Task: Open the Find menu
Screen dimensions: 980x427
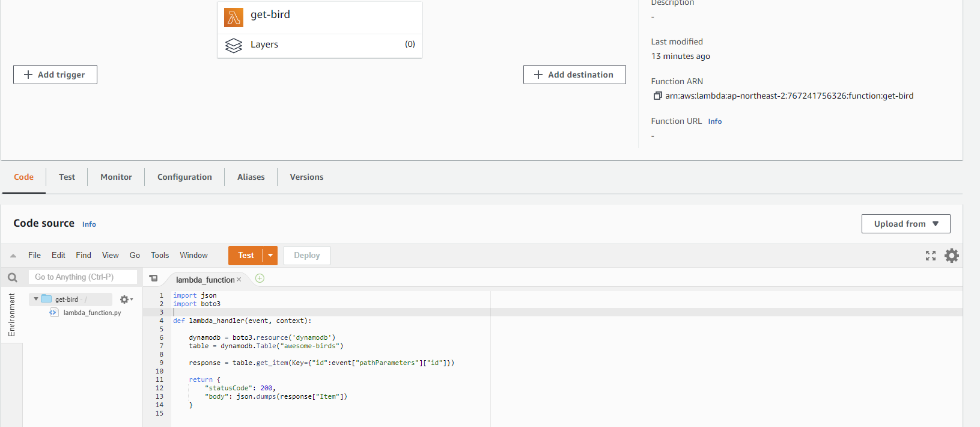Action: click(84, 255)
